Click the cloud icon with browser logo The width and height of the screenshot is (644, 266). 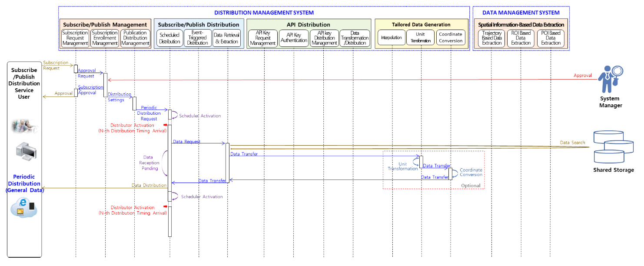tap(24, 208)
